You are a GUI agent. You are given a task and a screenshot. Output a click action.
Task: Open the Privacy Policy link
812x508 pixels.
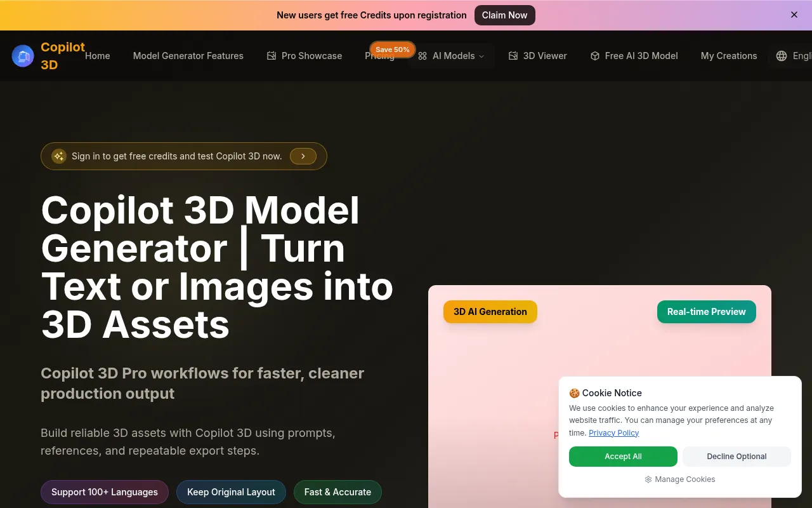[613, 433]
